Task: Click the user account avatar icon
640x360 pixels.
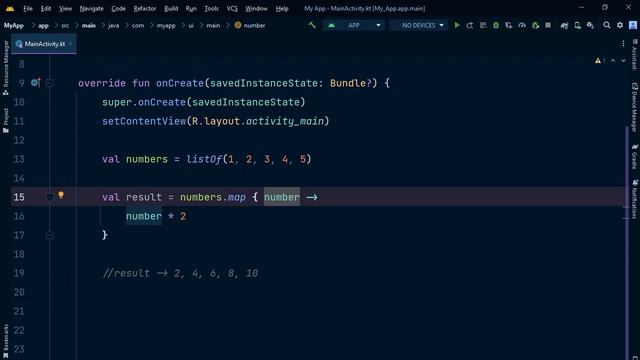Action: coord(633,25)
